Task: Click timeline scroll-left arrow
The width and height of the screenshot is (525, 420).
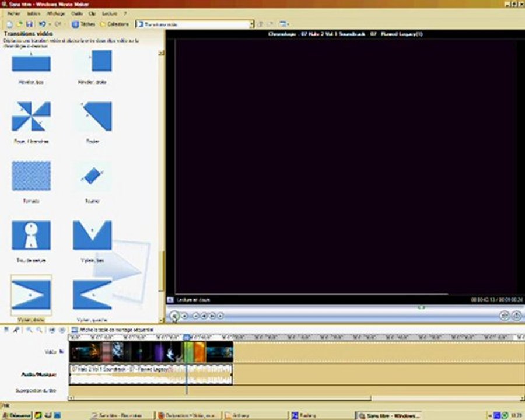Action: point(71,398)
